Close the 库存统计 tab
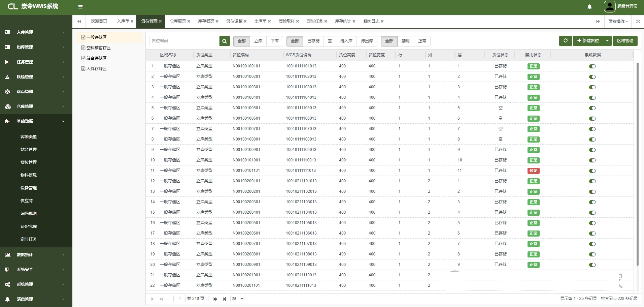Image resolution: width=644 pixels, height=307 pixels. tap(354, 21)
